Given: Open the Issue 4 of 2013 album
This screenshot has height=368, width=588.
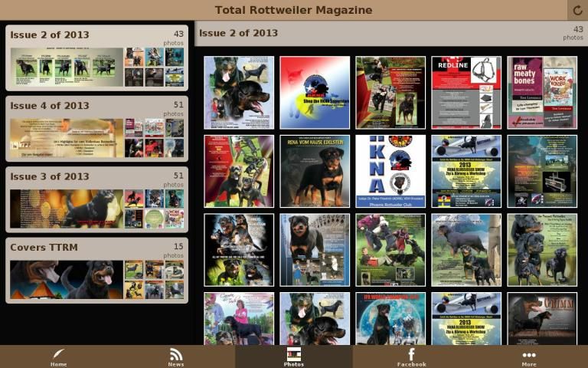Looking at the screenshot, I should [x=96, y=129].
